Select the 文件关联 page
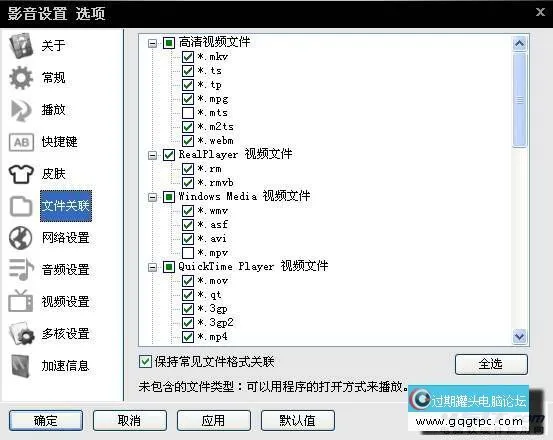 coord(66,206)
